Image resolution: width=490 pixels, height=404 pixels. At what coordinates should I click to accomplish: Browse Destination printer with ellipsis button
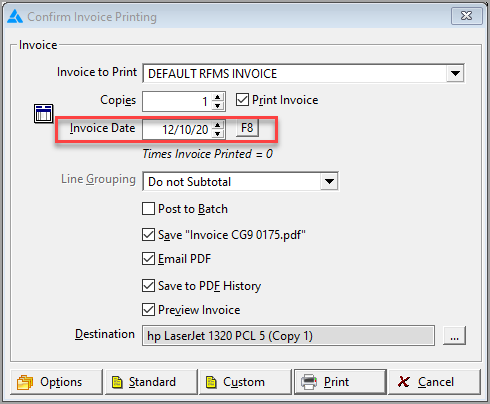coord(454,336)
